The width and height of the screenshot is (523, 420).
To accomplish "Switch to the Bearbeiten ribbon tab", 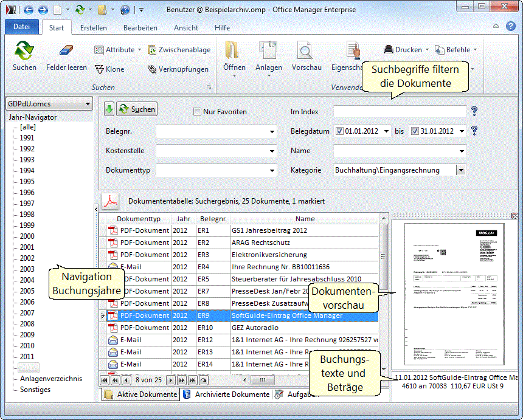I will tap(140, 28).
